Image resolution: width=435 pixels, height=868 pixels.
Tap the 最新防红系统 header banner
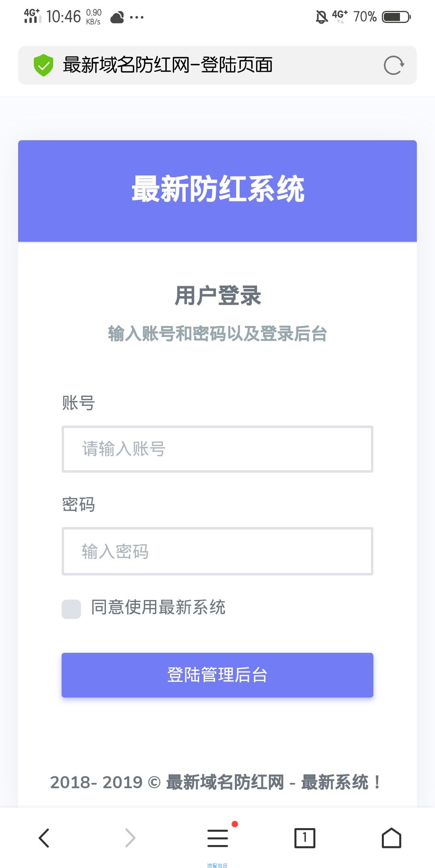click(217, 191)
